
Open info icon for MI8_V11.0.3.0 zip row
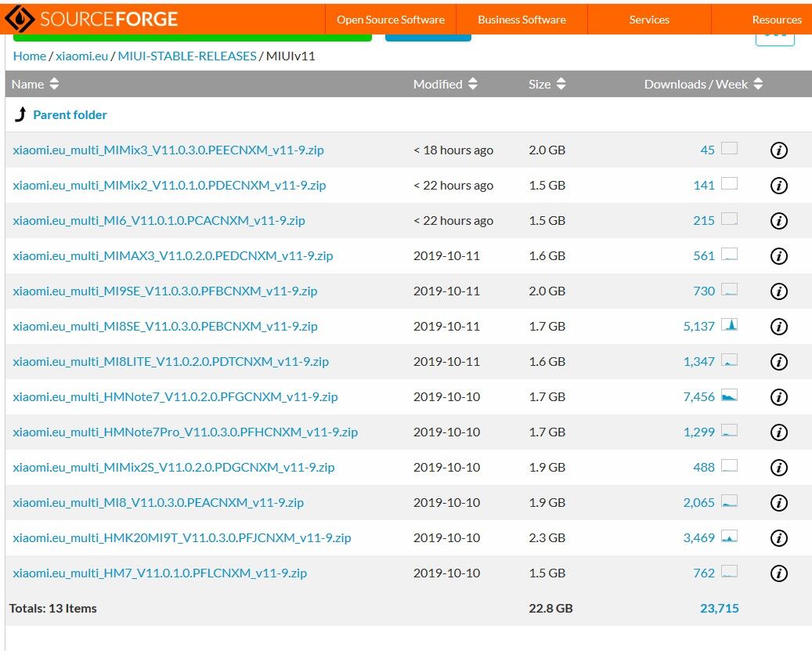(779, 502)
